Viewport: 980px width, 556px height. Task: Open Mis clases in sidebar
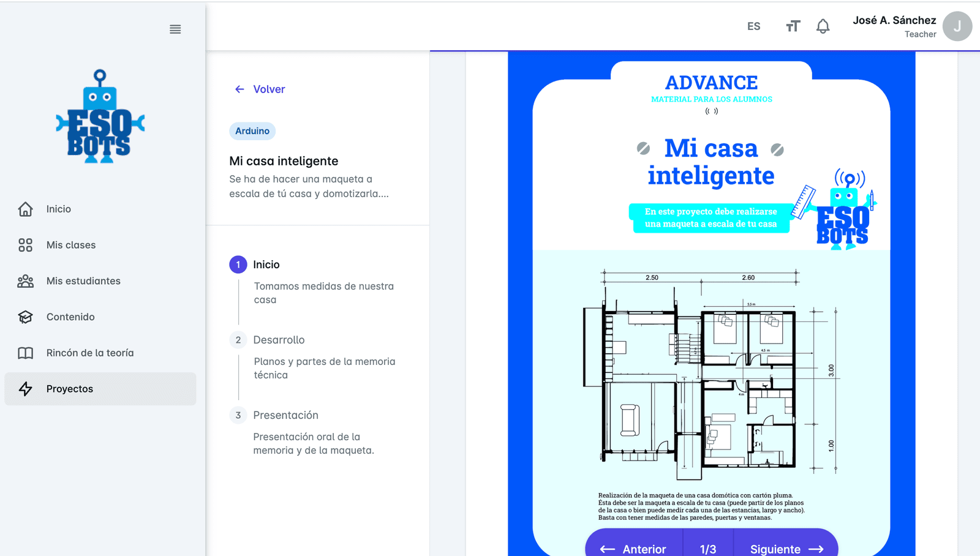point(100,245)
